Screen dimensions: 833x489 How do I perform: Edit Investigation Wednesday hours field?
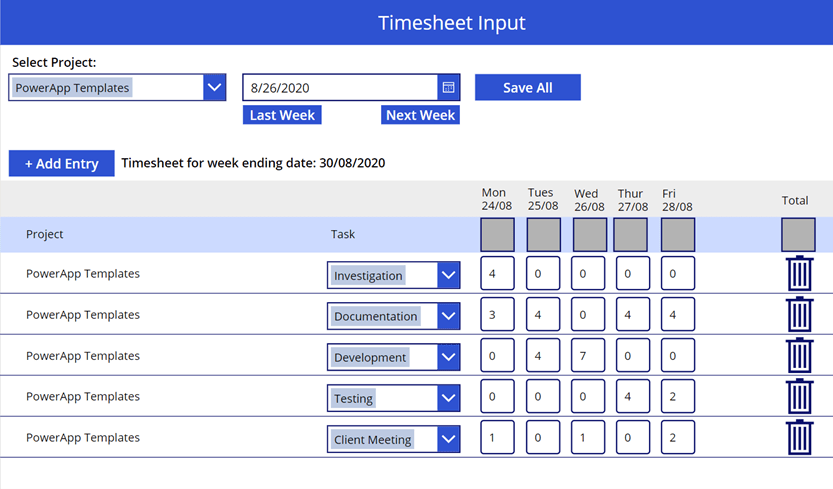(588, 273)
